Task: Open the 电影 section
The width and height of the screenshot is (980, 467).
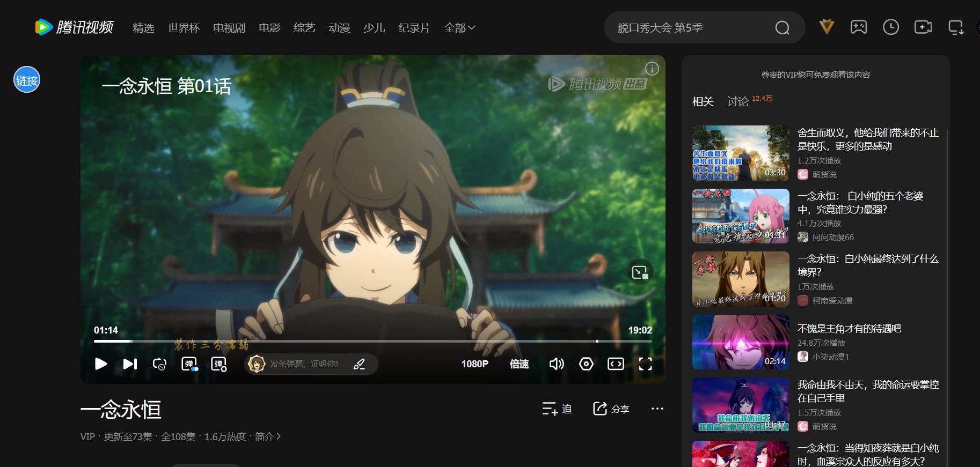Action: point(269,28)
